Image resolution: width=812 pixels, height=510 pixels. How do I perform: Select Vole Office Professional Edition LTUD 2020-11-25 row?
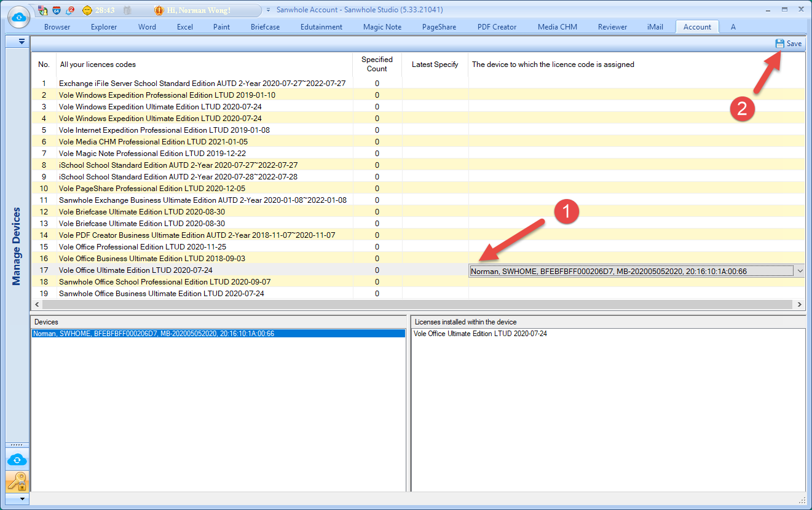coord(418,247)
